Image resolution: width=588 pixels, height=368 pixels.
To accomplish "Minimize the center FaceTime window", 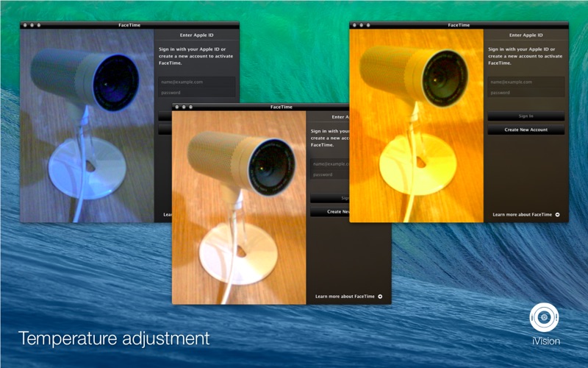I will pyautogui.click(x=184, y=107).
